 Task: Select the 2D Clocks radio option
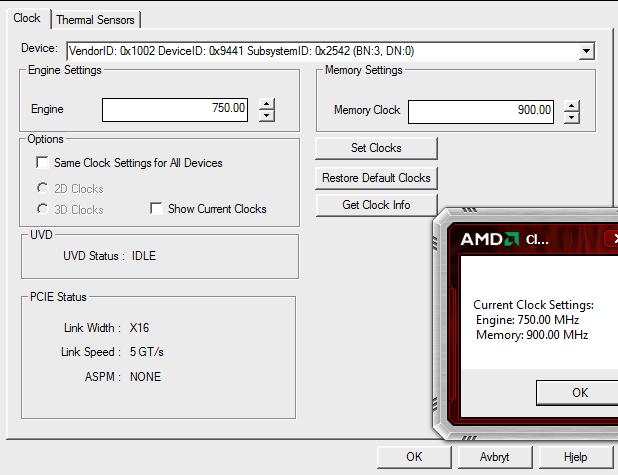(42, 188)
